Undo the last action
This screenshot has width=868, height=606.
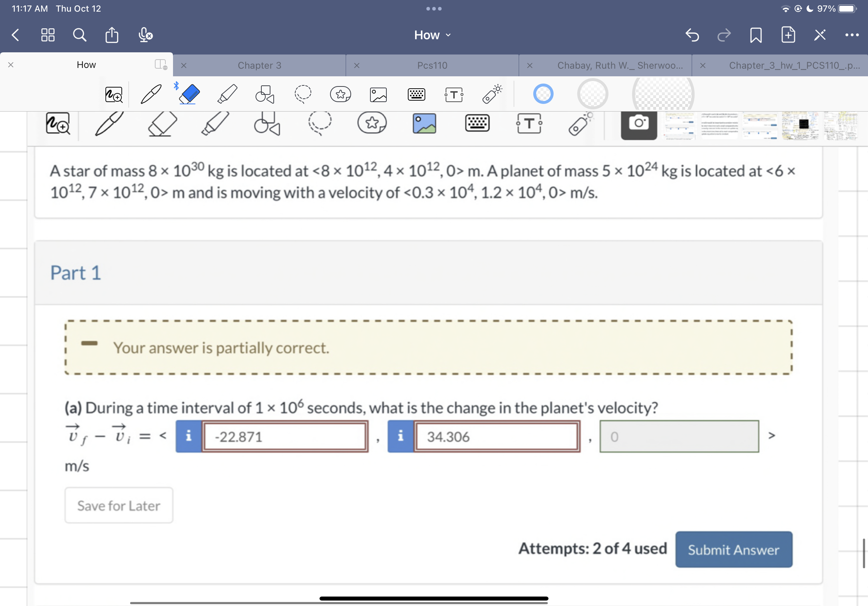coord(692,35)
